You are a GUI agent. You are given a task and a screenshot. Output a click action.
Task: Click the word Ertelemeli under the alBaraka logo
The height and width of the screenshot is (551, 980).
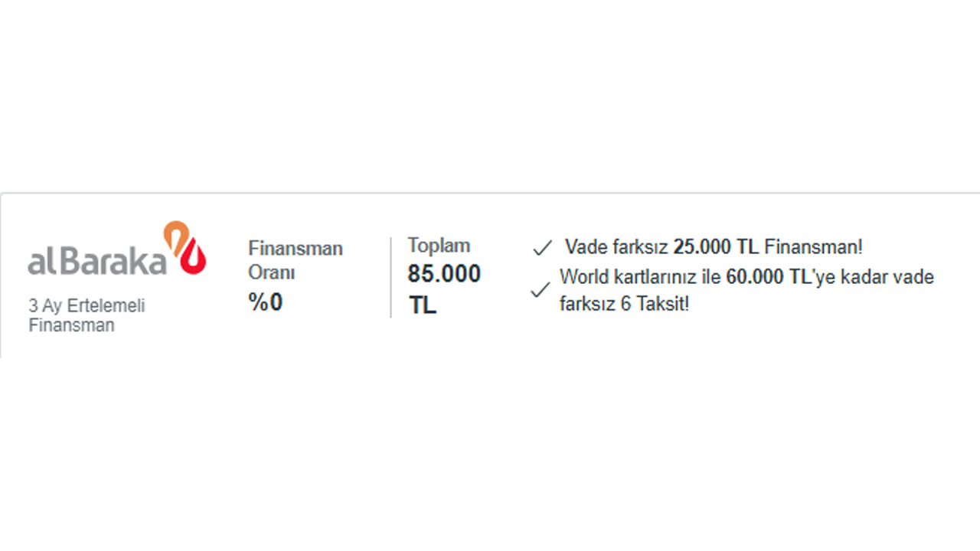(105, 305)
